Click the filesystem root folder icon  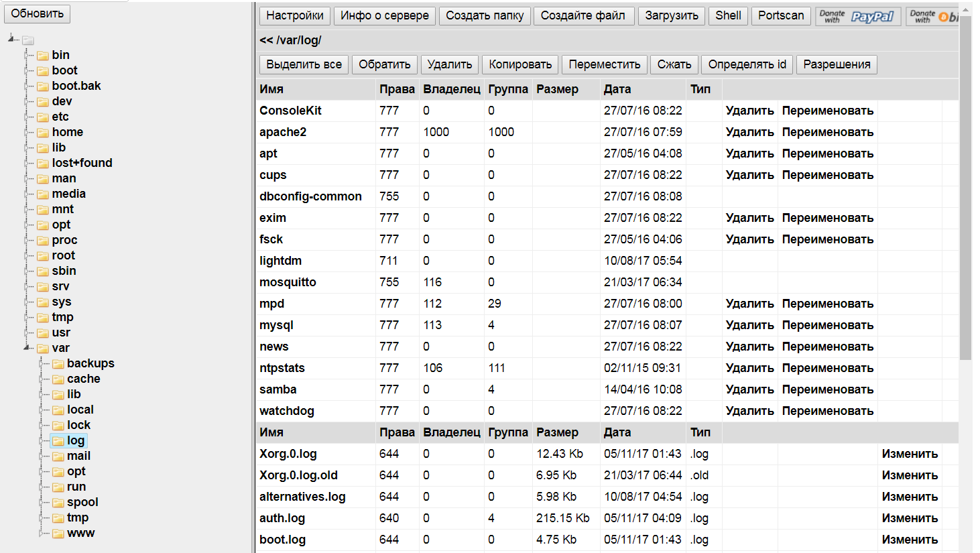coord(28,40)
